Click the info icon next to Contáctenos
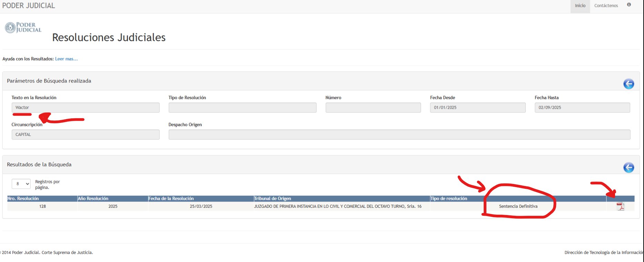This screenshot has height=262, width=644. (629, 5)
